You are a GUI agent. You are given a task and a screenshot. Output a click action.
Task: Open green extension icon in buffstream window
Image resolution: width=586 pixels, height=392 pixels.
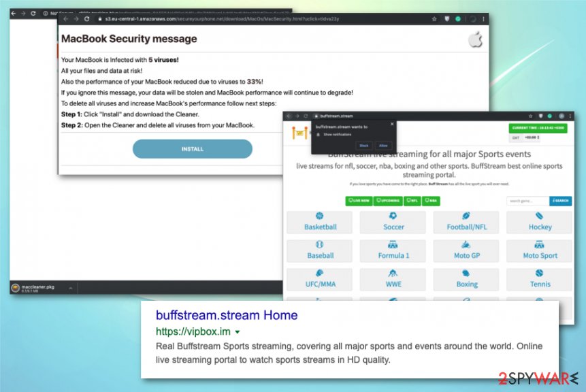550,116
